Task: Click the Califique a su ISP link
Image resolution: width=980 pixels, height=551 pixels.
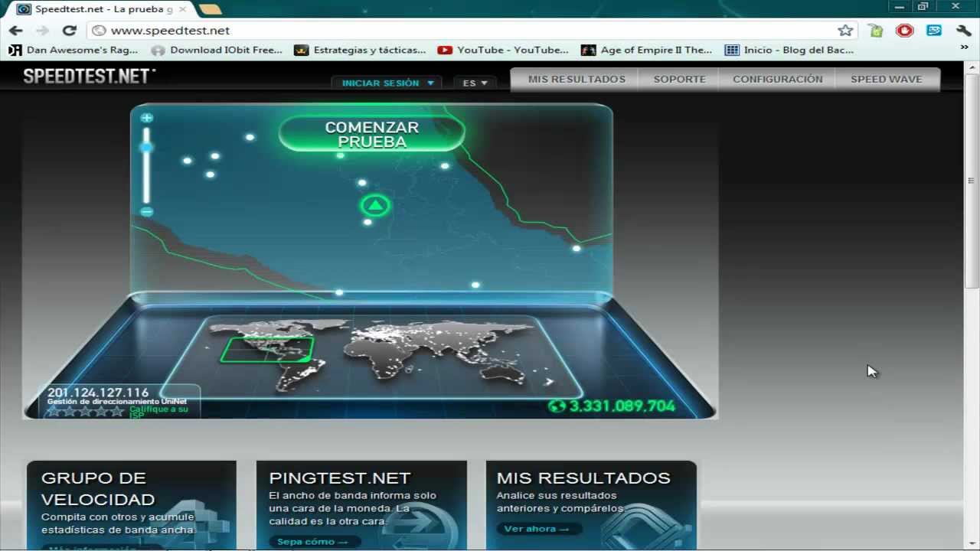Action: point(158,412)
